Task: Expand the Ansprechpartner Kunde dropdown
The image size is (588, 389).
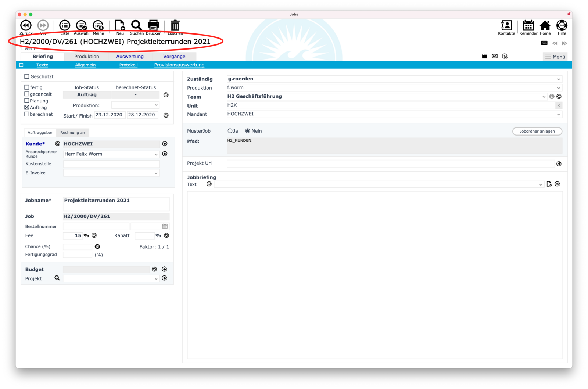Action: click(156, 154)
